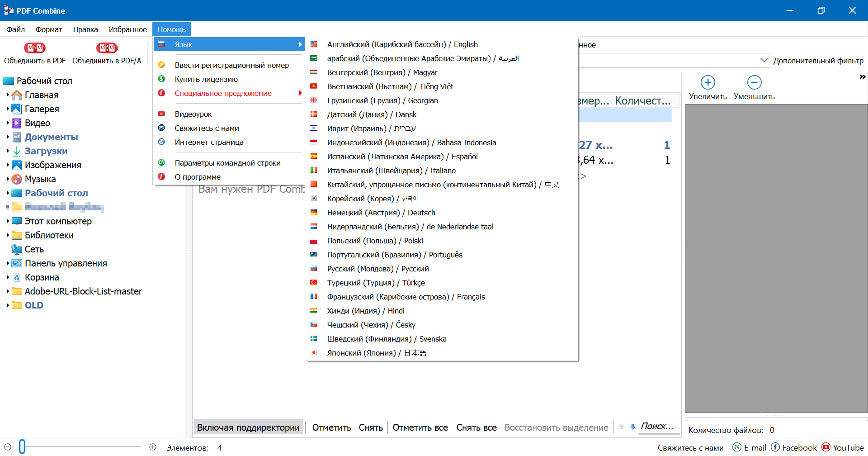The image size is (868, 456).
Task: Click the minus icon left of the size slider
Action: click(x=8, y=447)
